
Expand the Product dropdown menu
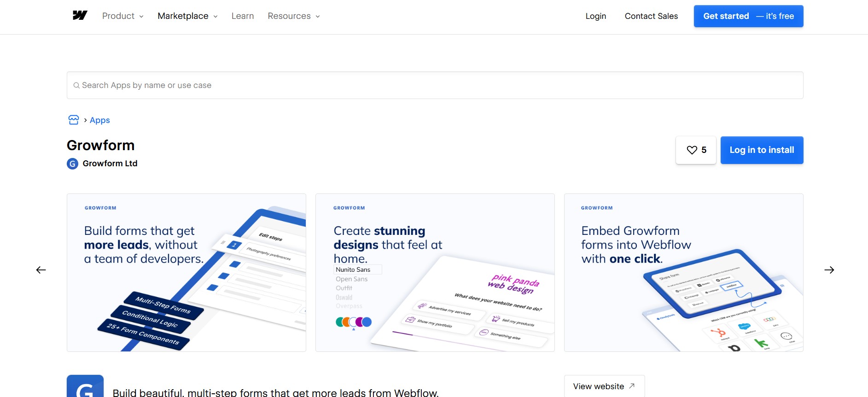pos(123,16)
